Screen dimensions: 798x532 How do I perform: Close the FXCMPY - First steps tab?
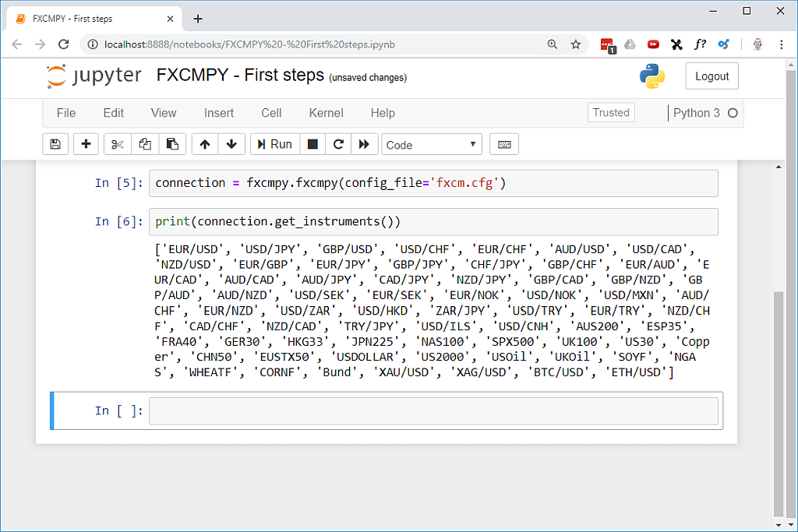(x=170, y=19)
